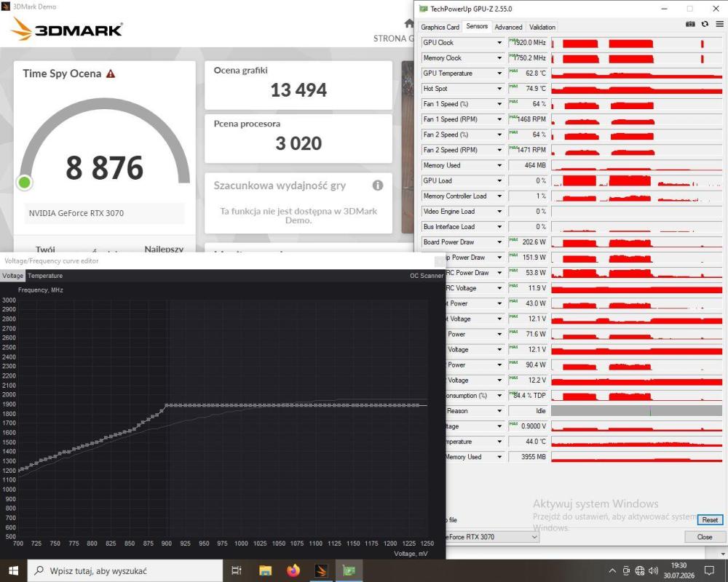Viewport: 728px width, 582px height.
Task: Click the Windows search box
Action: coord(125,570)
